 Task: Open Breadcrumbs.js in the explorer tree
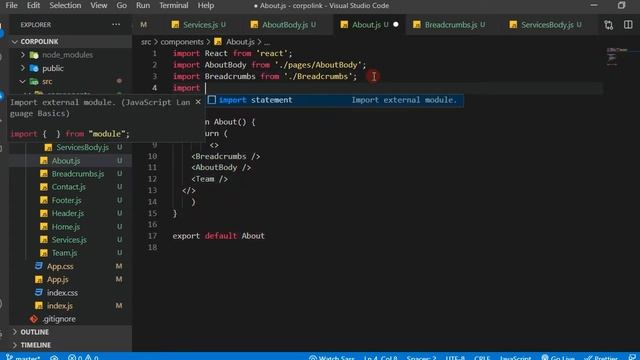[78, 174]
